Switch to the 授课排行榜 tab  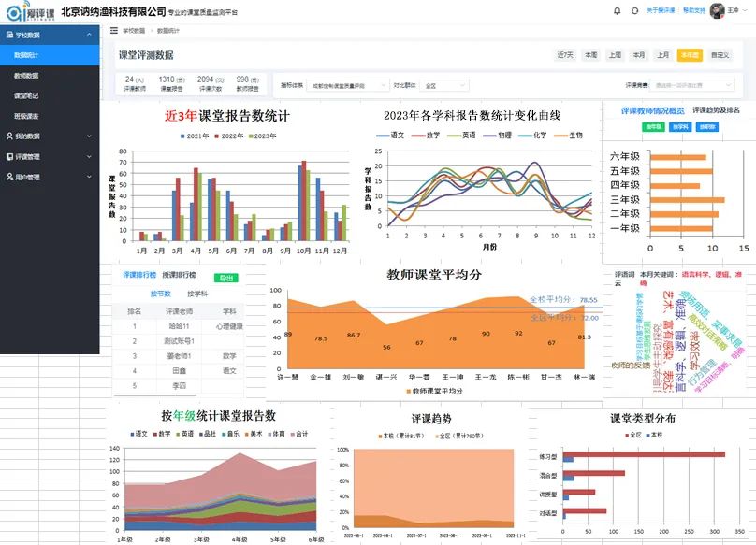[179, 276]
